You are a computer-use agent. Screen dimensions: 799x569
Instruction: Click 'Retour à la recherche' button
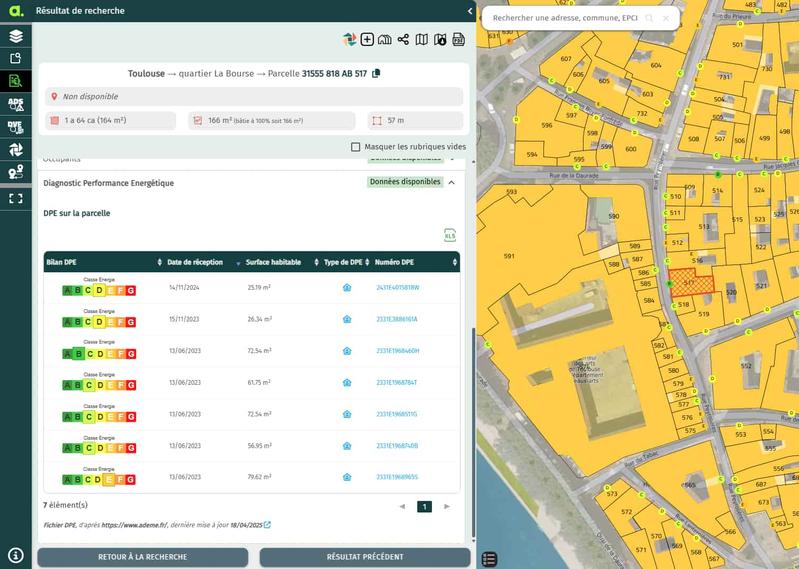[143, 557]
